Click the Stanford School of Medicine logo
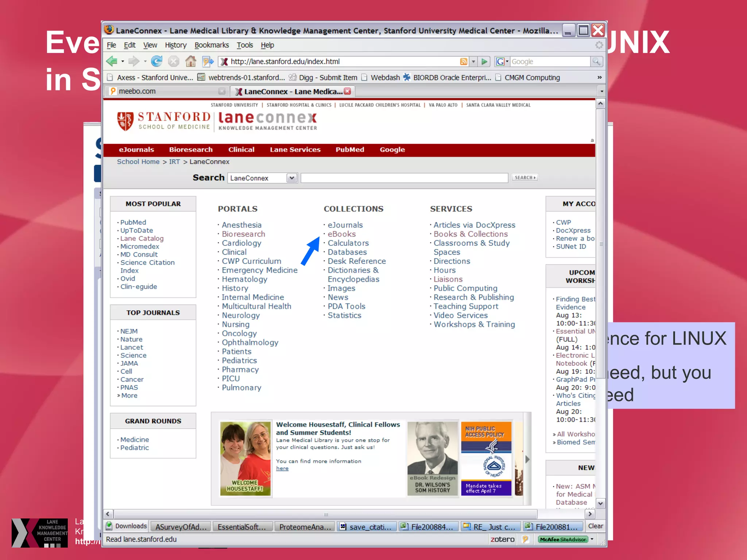This screenshot has height=560, width=747. pos(163,121)
